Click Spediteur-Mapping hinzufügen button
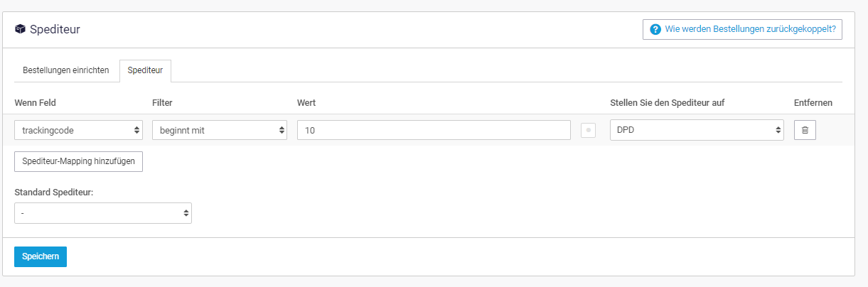 (x=79, y=161)
